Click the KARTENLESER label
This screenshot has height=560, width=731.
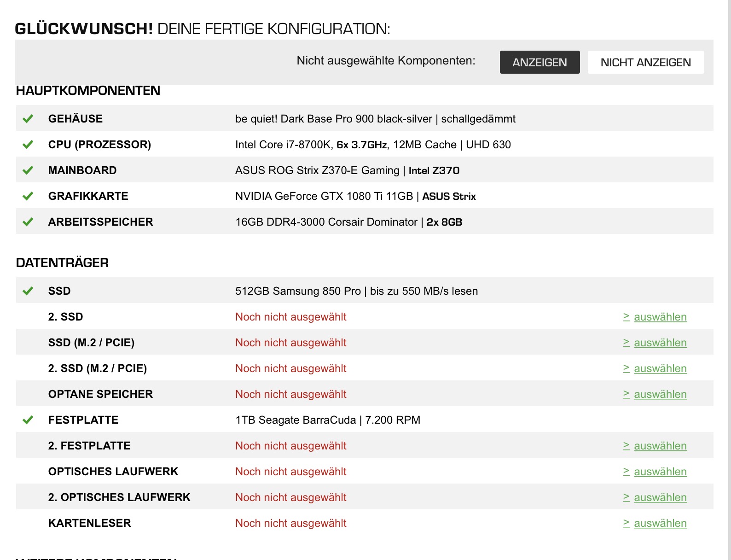click(90, 523)
